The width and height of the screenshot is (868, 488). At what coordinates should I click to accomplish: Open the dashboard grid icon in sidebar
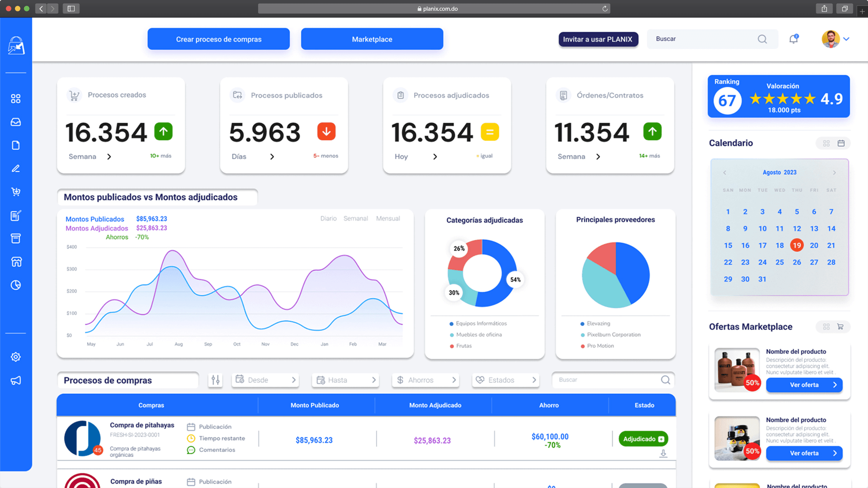16,99
